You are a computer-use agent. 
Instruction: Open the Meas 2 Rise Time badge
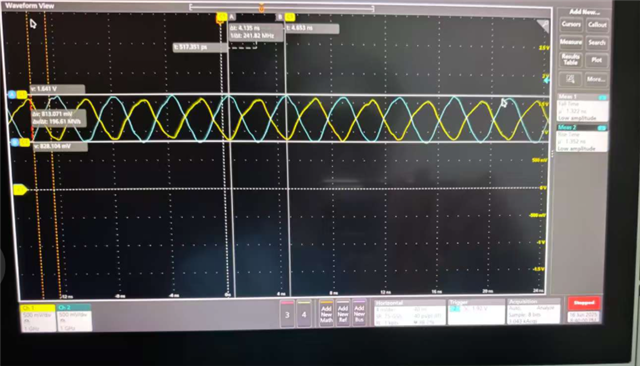pyautogui.click(x=582, y=138)
